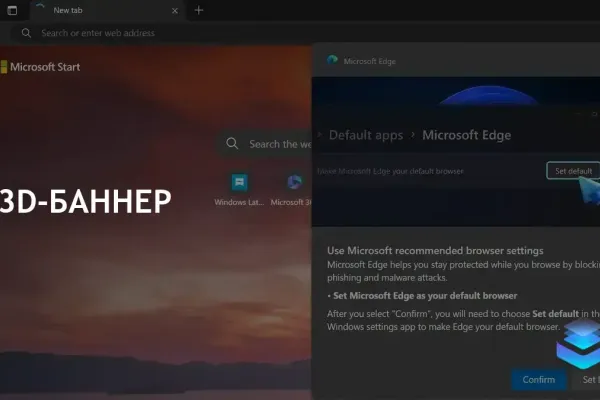Click the 'Use Microsoft recommended browser settings' heading
Screen dimensions: 600x400
coord(435,251)
